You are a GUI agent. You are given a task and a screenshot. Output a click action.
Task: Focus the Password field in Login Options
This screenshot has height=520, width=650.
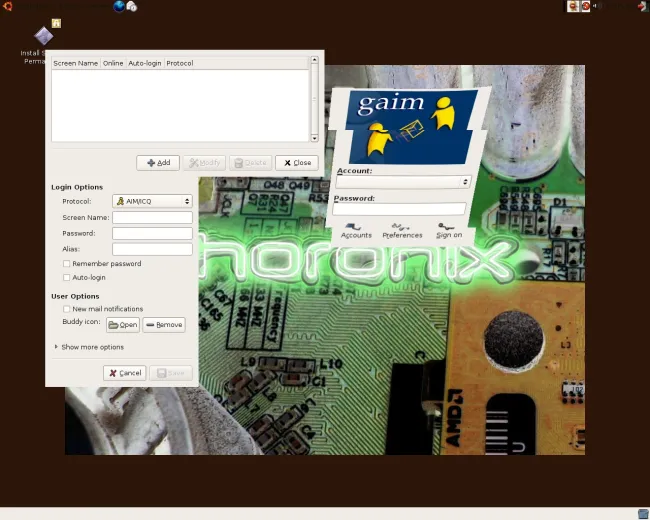click(152, 233)
